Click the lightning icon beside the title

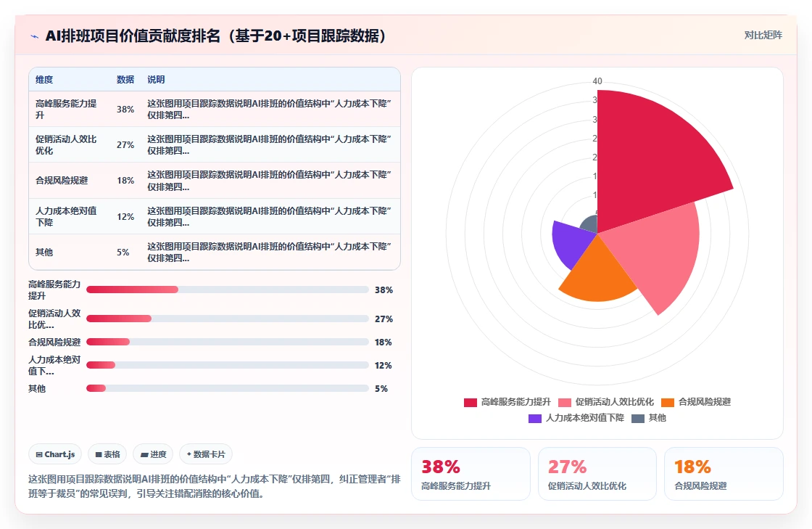(x=35, y=36)
